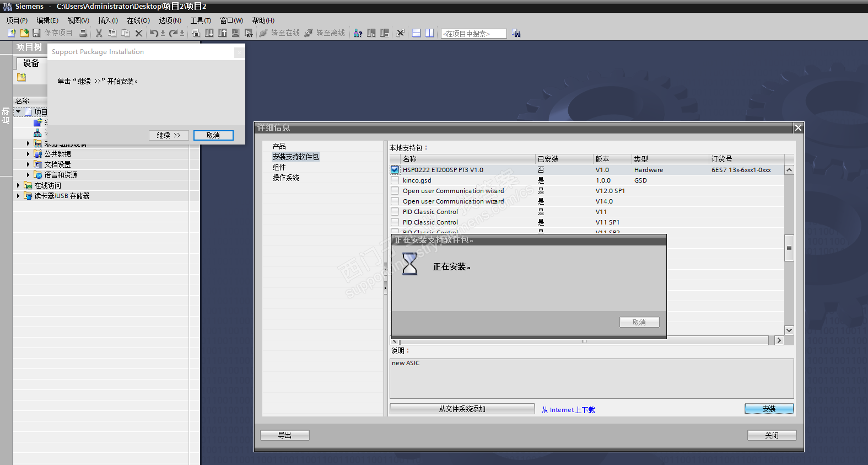
Task: Click 取消 in Support Package Installation dialog
Action: [213, 135]
